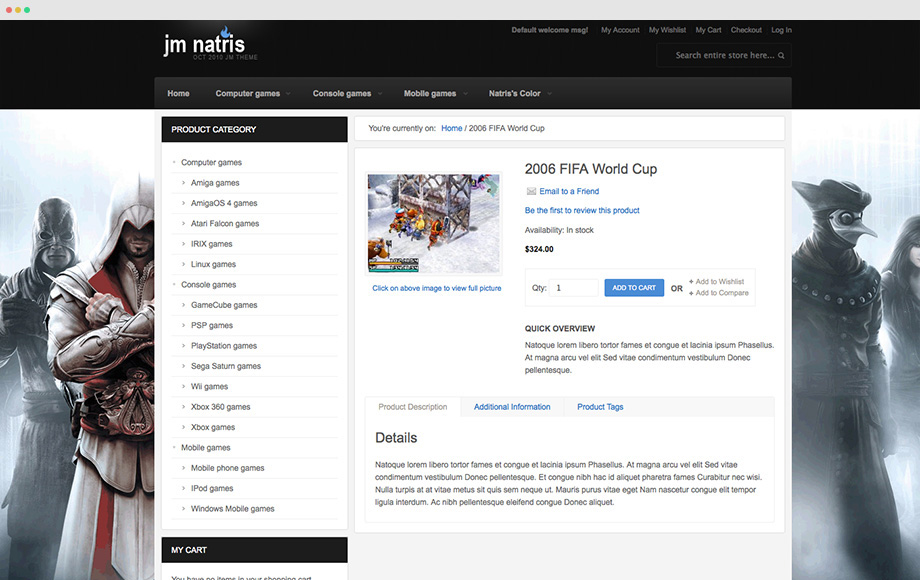This screenshot has height=580, width=920.
Task: Click Email to a Friend link
Action: coord(569,191)
